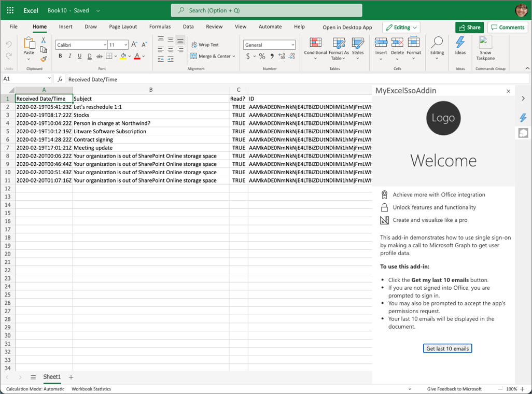The image size is (532, 394).
Task: Toggle Underline formatting
Action: pos(79,56)
